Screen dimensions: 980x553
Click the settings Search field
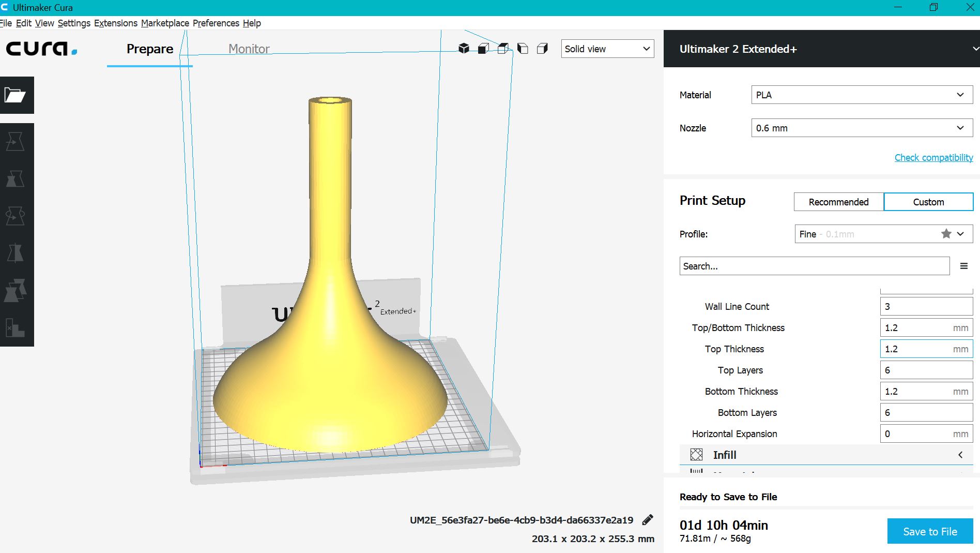point(814,266)
